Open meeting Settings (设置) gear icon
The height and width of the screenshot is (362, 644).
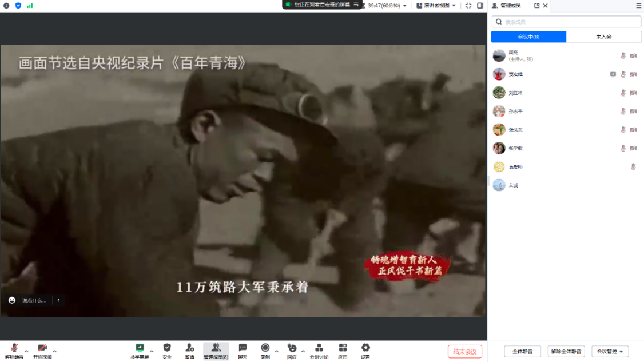click(365, 348)
